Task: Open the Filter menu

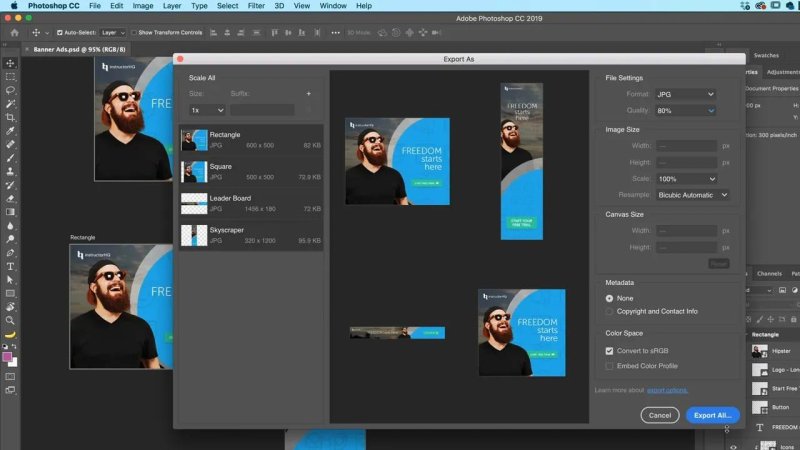Action: coord(256,6)
